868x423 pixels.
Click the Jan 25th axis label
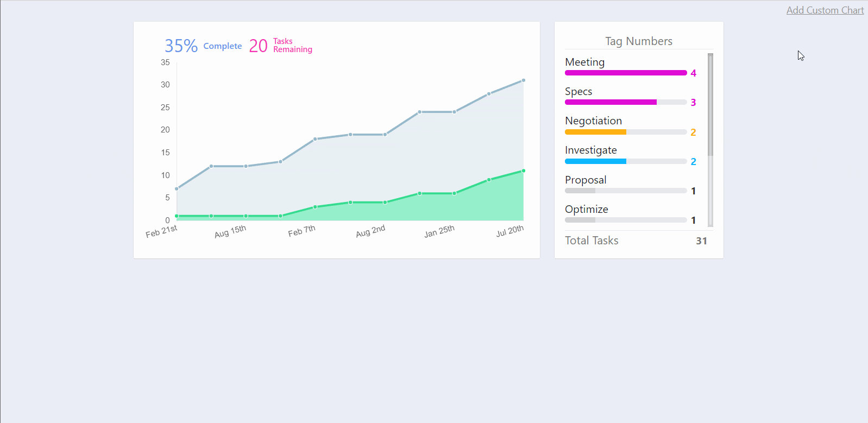[x=439, y=231]
